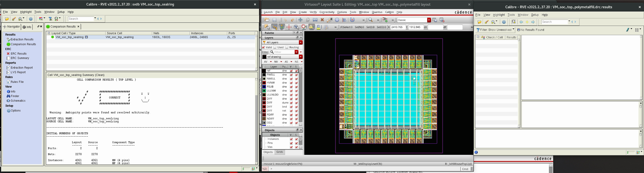Open the layer Filter field dropdown arrow
Image resolution: width=644 pixels, height=173 pixels.
(297, 52)
